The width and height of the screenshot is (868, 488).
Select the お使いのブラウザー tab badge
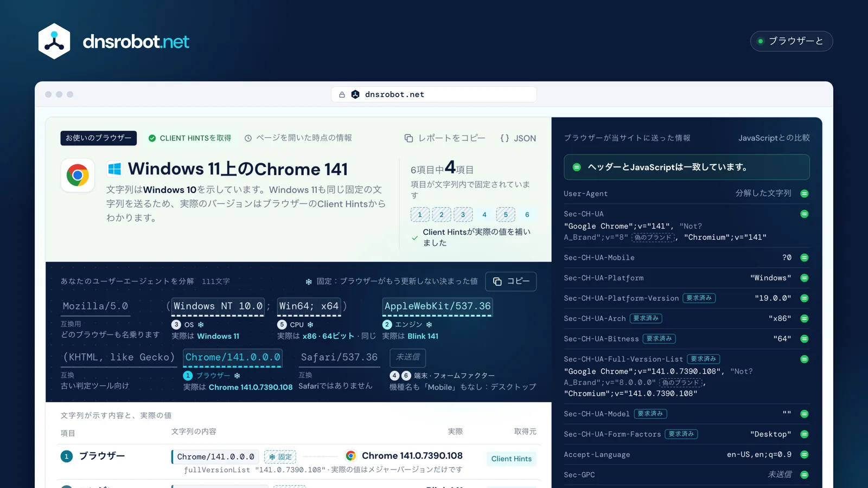[98, 138]
